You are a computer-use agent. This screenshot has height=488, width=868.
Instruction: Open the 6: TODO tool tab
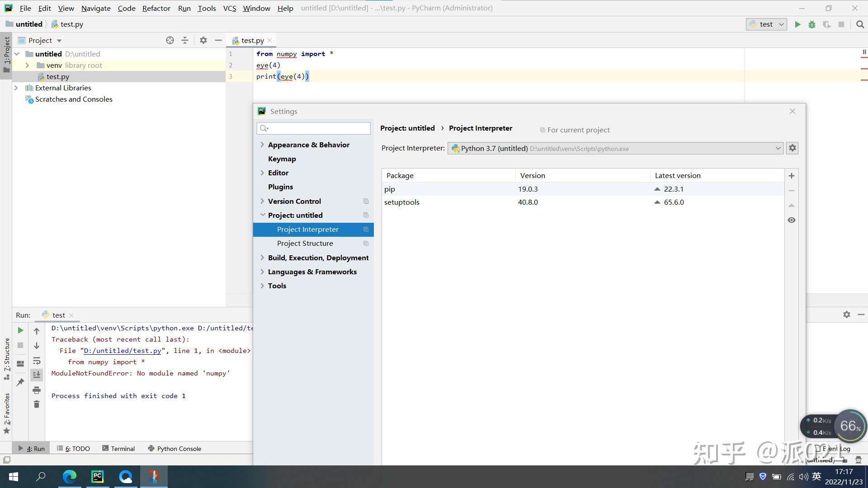(x=74, y=448)
